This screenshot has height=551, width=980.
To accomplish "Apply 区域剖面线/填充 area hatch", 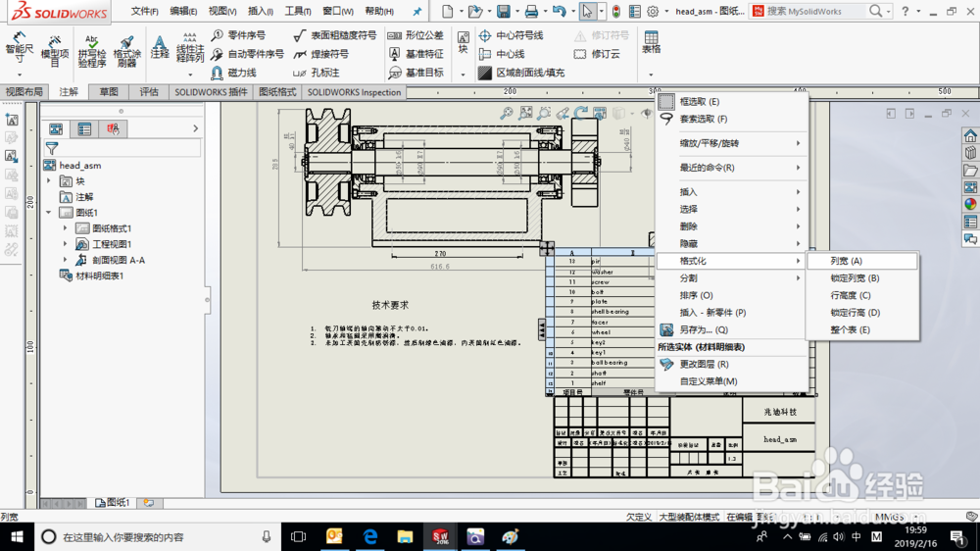I will click(521, 73).
